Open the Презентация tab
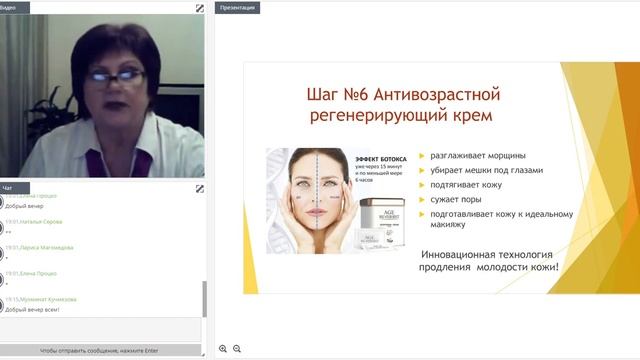 pyautogui.click(x=238, y=7)
